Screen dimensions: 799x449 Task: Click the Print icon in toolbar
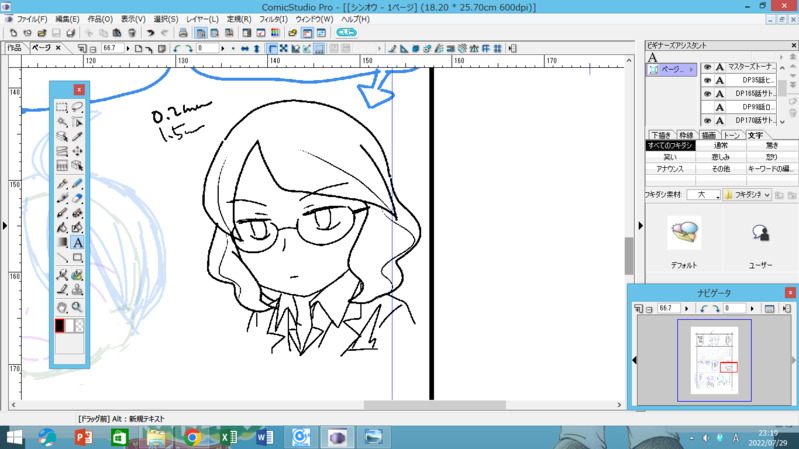coord(183,33)
